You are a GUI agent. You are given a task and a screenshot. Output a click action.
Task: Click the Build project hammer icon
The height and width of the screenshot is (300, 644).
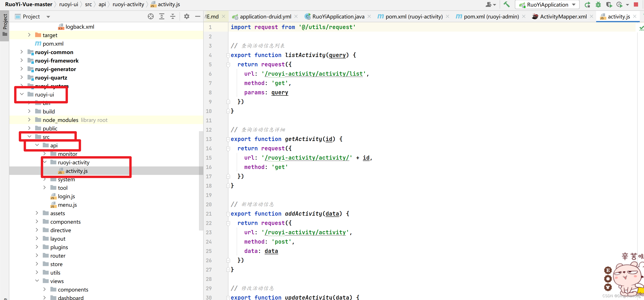[x=507, y=4]
